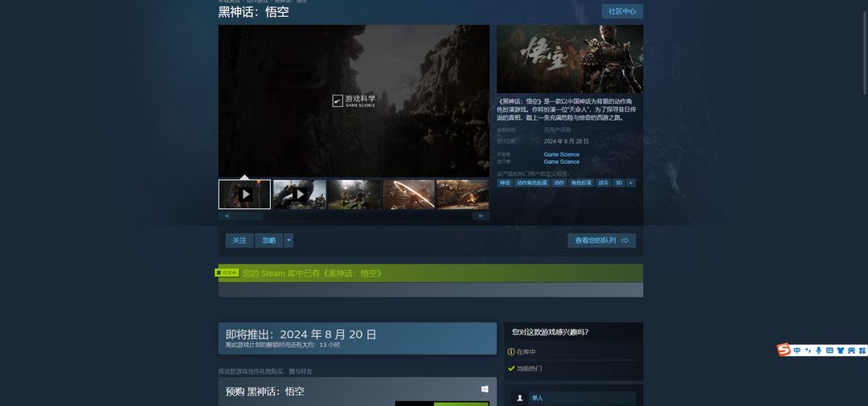
Task: Click the game controller icon in Sogou bar
Action: [852, 351]
